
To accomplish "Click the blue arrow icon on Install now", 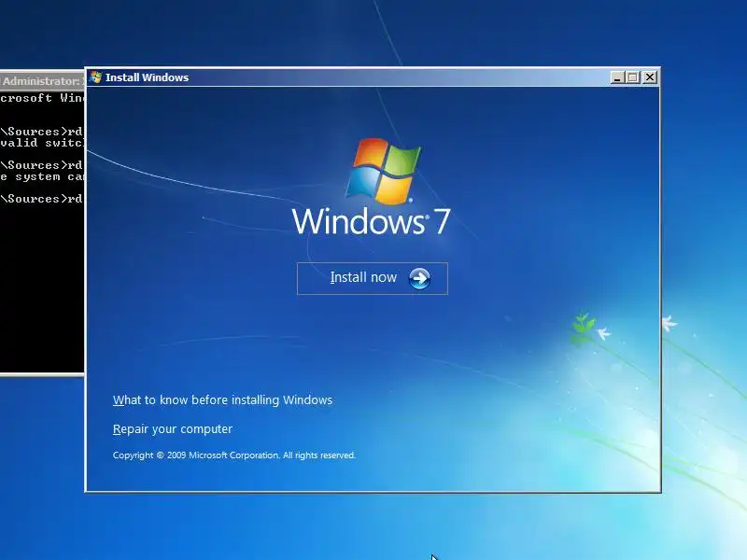I will (x=419, y=278).
